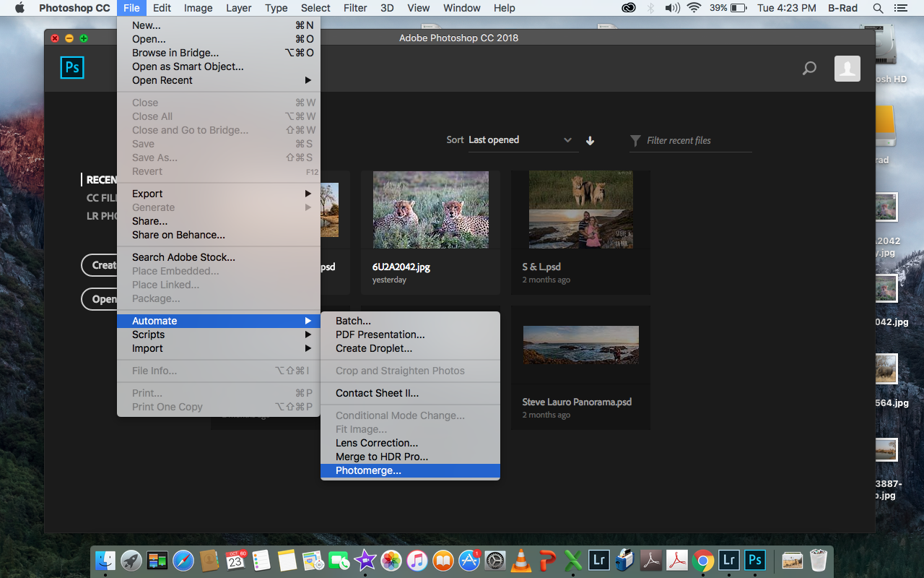Open Creative Cloud icon in menu bar
Viewport: 924px width, 578px height.
[x=629, y=8]
